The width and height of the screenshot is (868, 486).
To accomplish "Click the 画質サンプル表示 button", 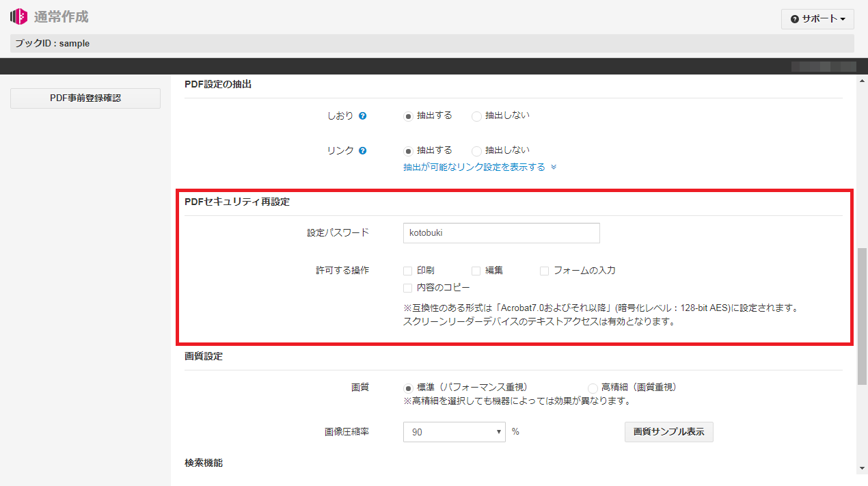I will click(668, 432).
